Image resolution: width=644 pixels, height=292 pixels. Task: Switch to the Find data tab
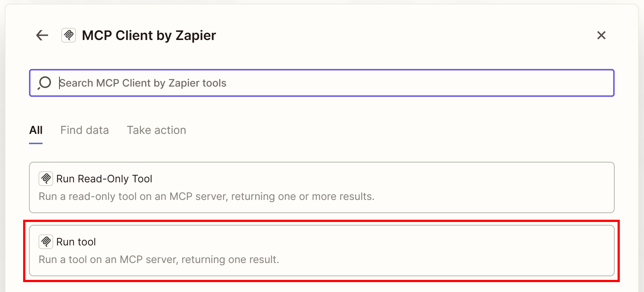click(x=84, y=130)
